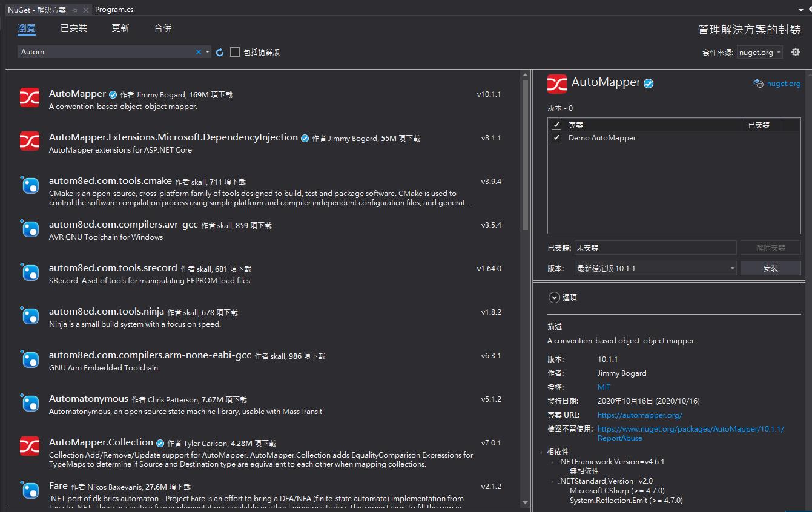Click the 解除安裝 (Uninstall) button
812x512 pixels.
770,248
